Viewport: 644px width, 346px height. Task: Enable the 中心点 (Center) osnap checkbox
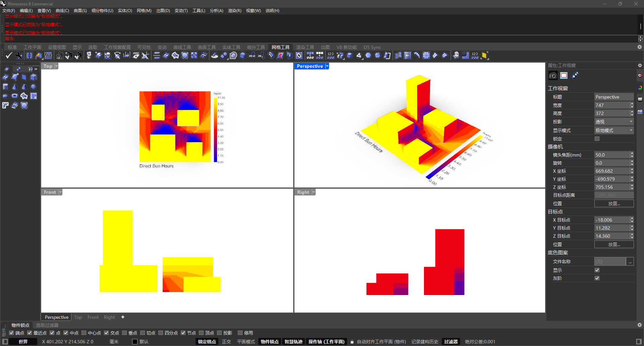click(84, 333)
